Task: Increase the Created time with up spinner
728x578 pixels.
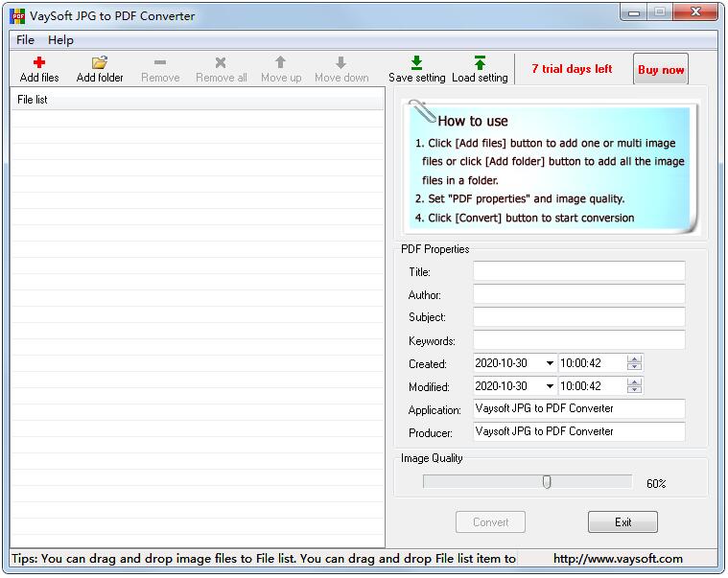Action: click(634, 359)
